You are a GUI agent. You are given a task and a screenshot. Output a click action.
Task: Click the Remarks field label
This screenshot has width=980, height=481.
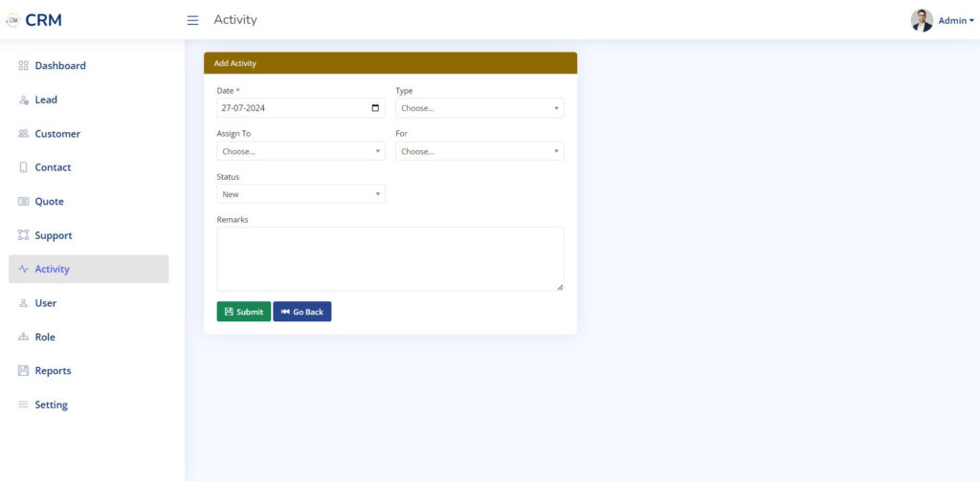point(233,220)
